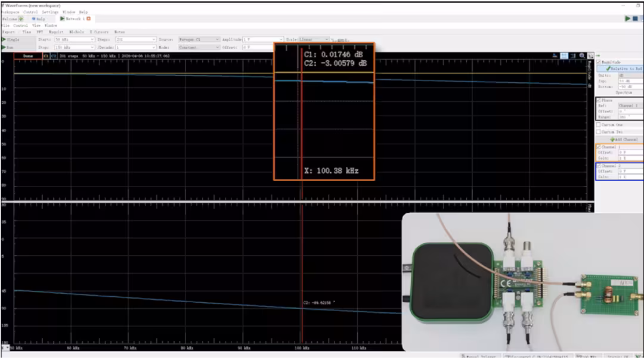Click the Export toolbar button
The width and height of the screenshot is (644, 360).
(8, 32)
